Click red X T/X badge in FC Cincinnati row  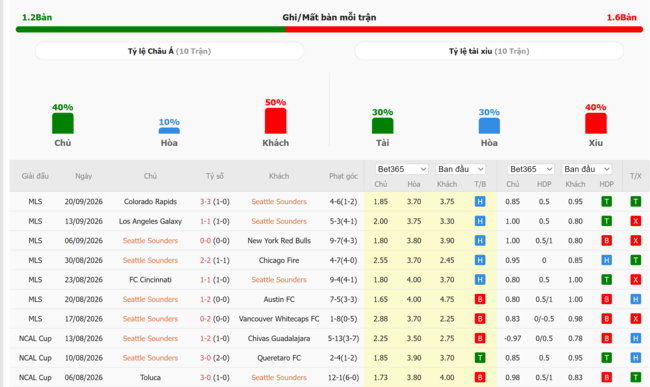click(x=635, y=280)
